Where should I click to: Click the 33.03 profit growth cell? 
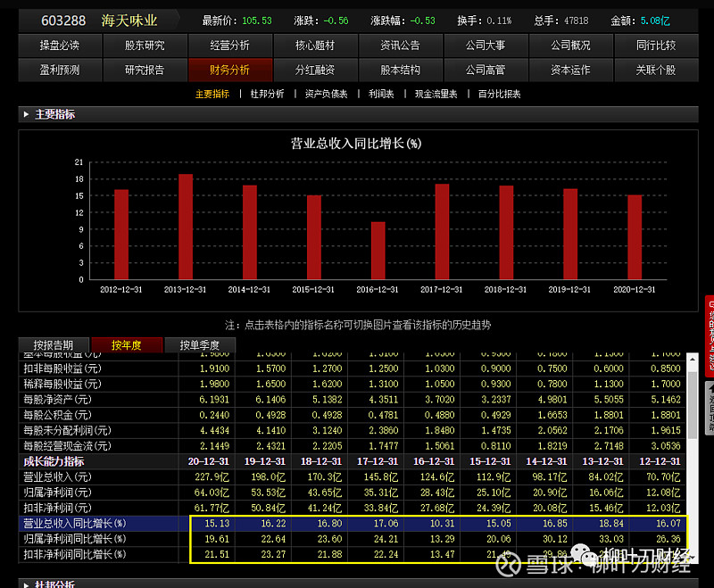pos(611,539)
